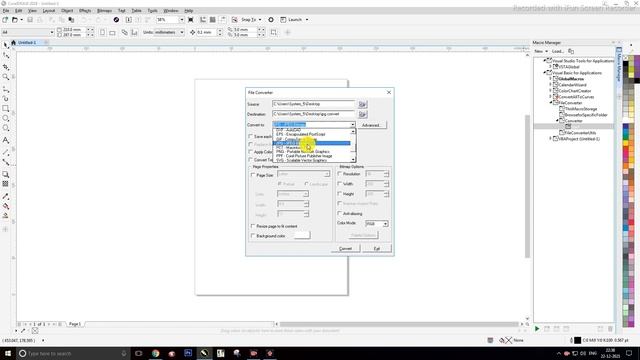Browse for Destination folder icon
The image size is (640, 360).
pos(362,114)
